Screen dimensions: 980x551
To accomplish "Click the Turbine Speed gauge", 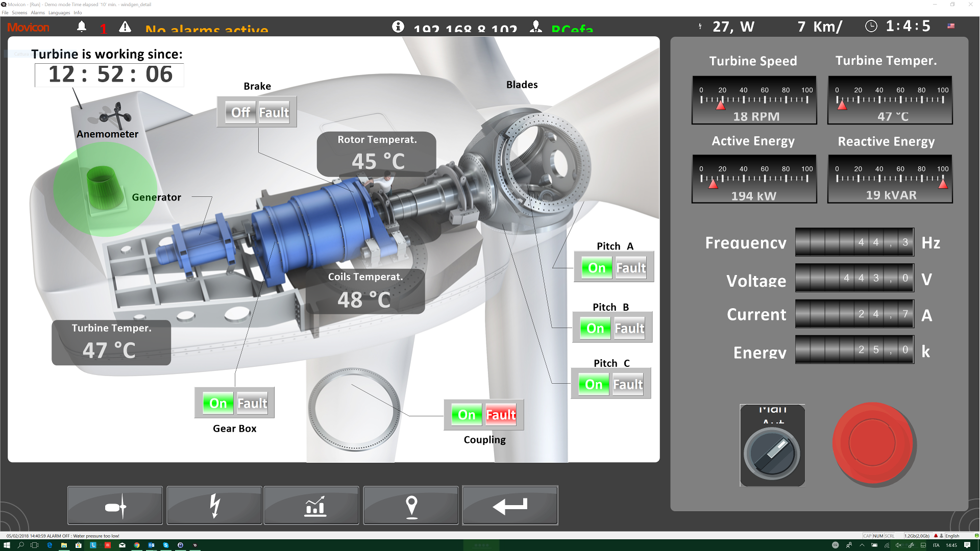I will (x=754, y=101).
